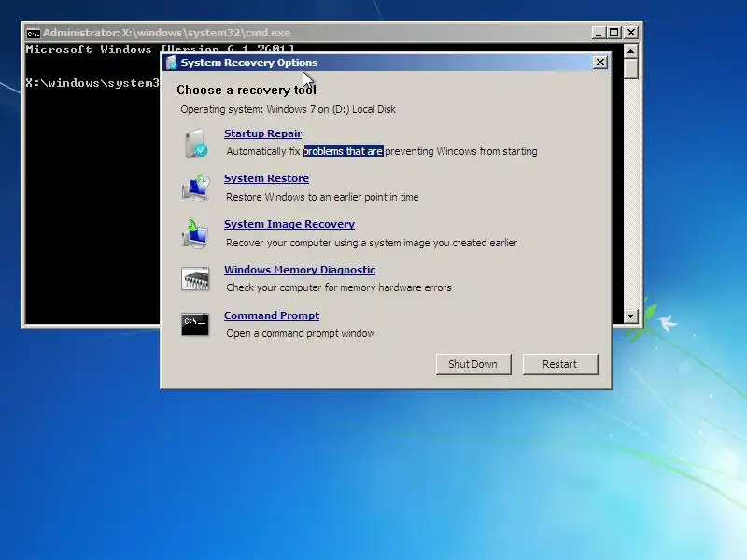Click the Startup Repair drive icon
The width and height of the screenshot is (747, 560).
point(195,143)
